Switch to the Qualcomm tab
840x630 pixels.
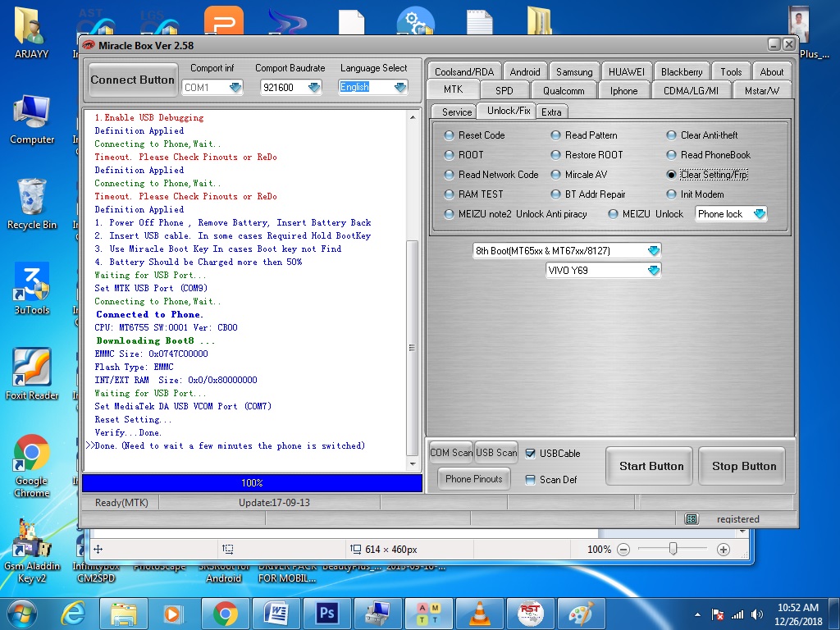click(564, 90)
